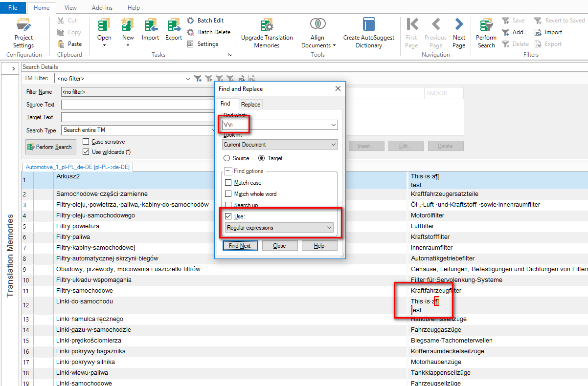The image size is (588, 386).
Task: Click Delete in the Filters ribbon group
Action: pyautogui.click(x=515, y=44)
